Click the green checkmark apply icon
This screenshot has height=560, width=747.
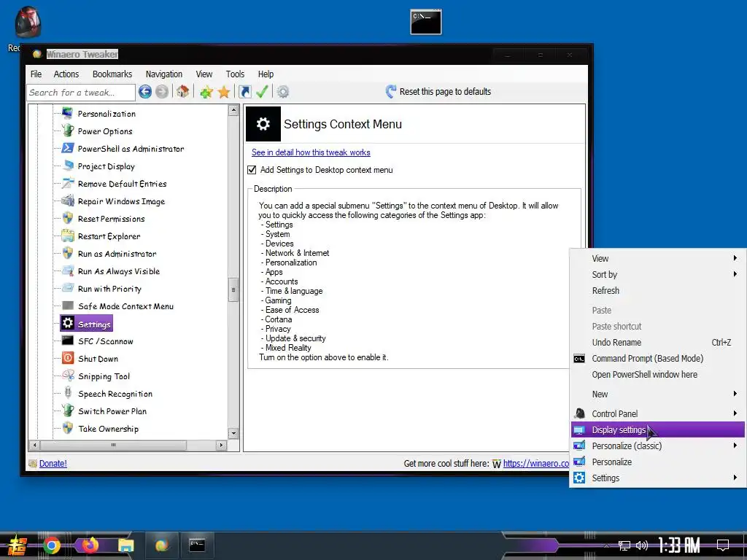(262, 91)
